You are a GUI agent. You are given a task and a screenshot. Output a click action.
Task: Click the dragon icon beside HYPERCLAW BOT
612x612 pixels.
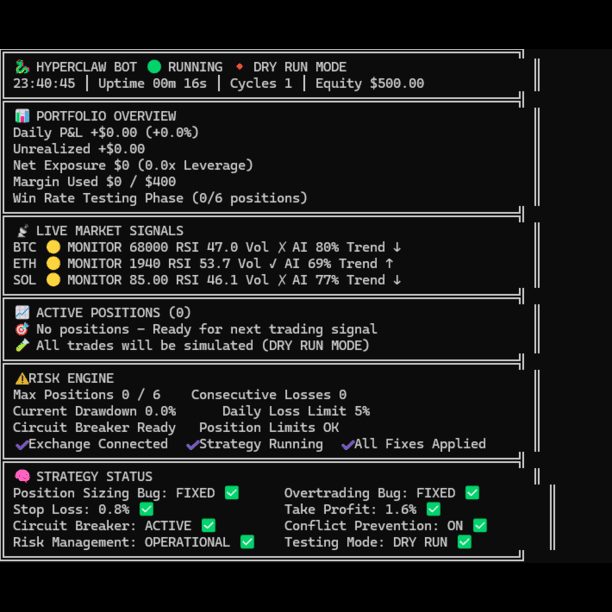pos(22,67)
